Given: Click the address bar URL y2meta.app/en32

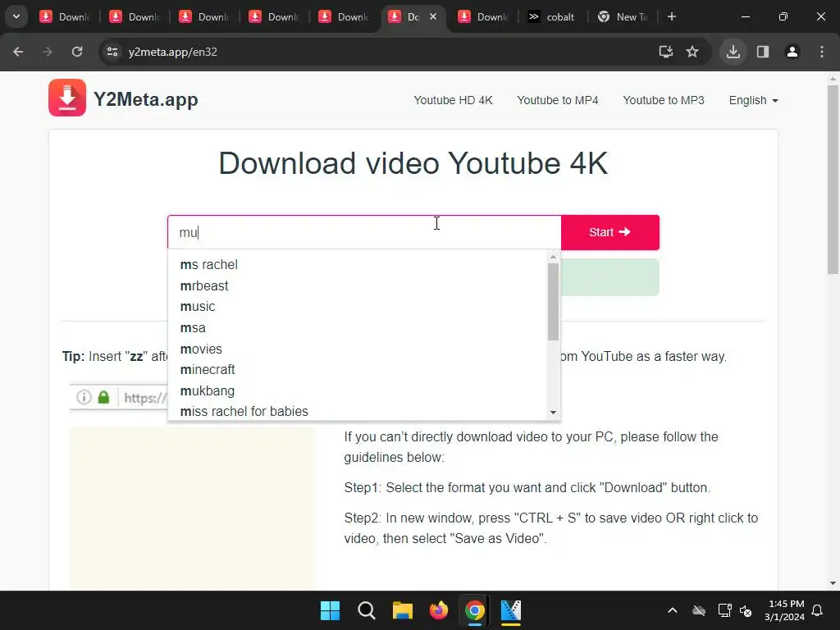Looking at the screenshot, I should click(172, 52).
